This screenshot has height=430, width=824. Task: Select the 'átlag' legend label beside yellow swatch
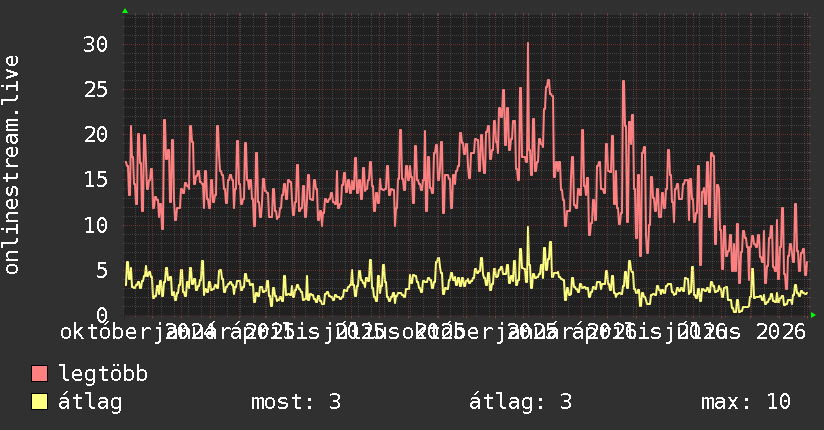tap(90, 402)
